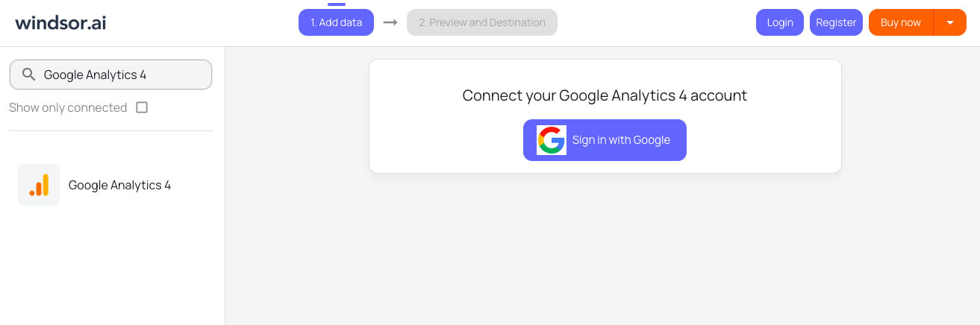Click the active step indicator above Add data
The width and height of the screenshot is (980, 325).
click(336, 4)
